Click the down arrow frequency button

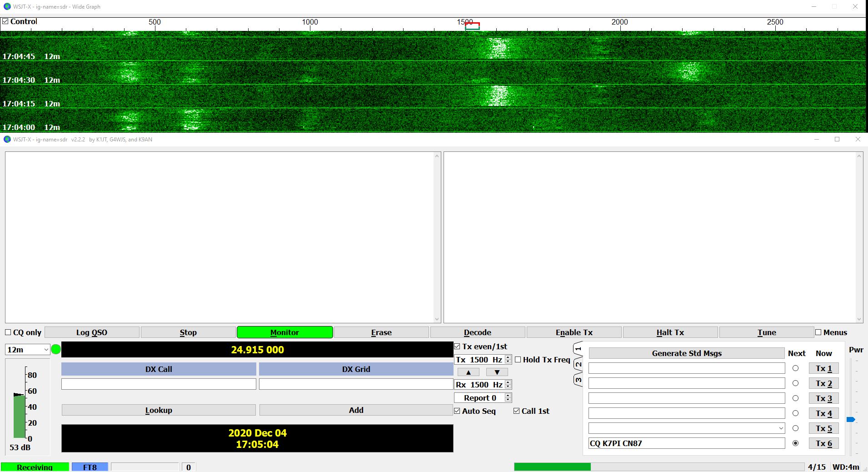[x=497, y=372]
